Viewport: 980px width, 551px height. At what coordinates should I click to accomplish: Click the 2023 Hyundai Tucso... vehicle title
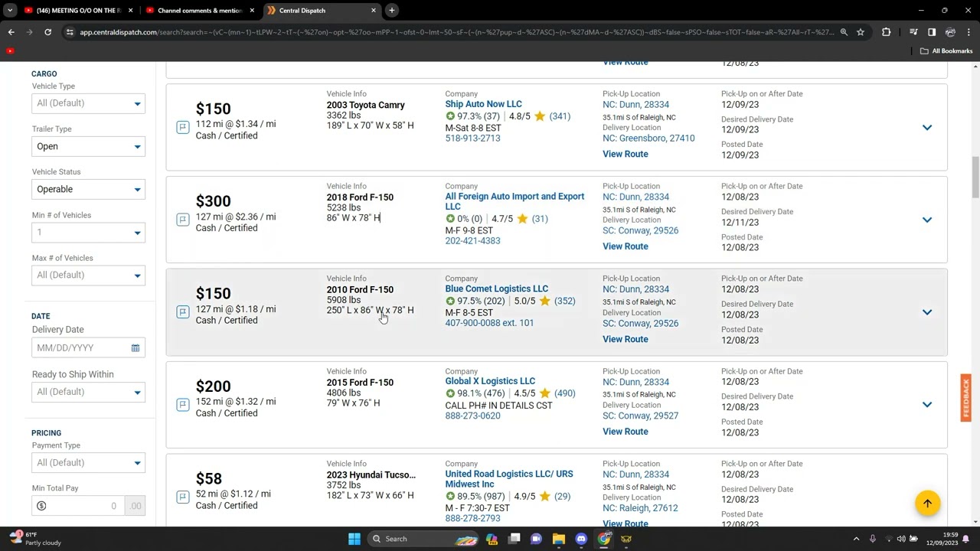point(371,474)
